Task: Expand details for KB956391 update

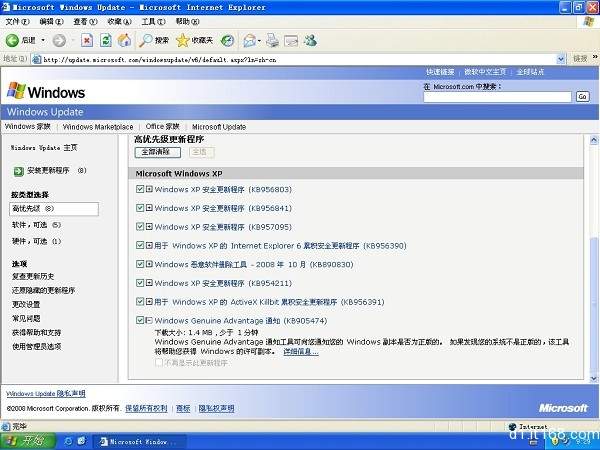Action: pos(149,302)
